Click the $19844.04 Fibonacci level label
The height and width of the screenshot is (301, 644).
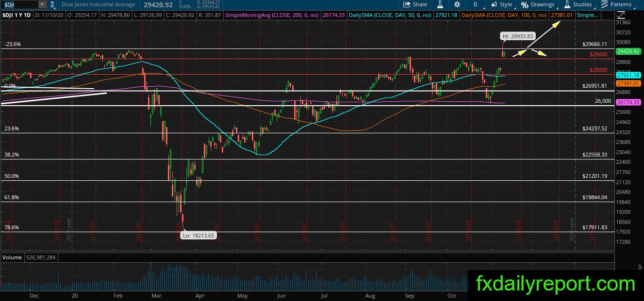[x=594, y=197]
